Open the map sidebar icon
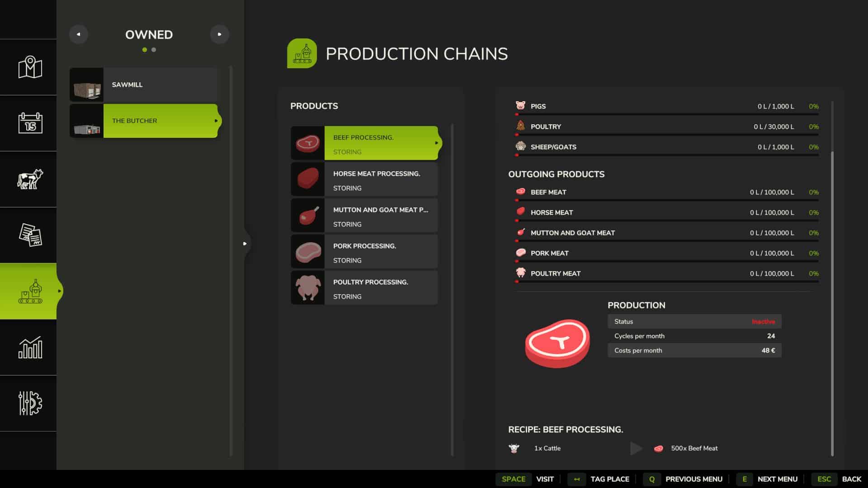 [30, 67]
